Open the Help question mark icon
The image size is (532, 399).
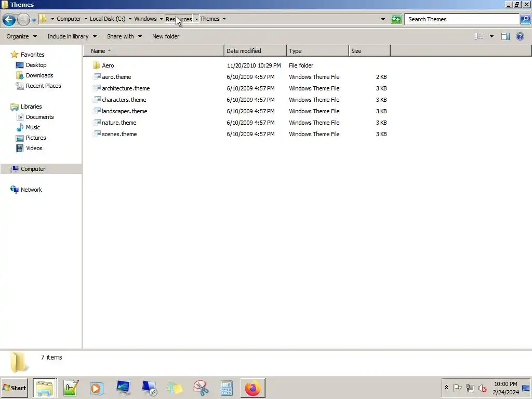pos(520,36)
